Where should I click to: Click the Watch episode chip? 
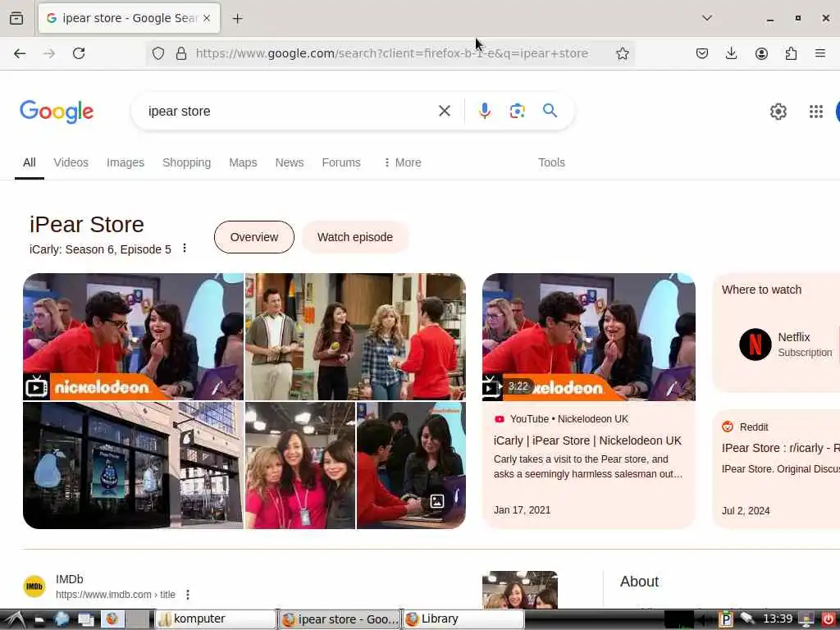(355, 237)
